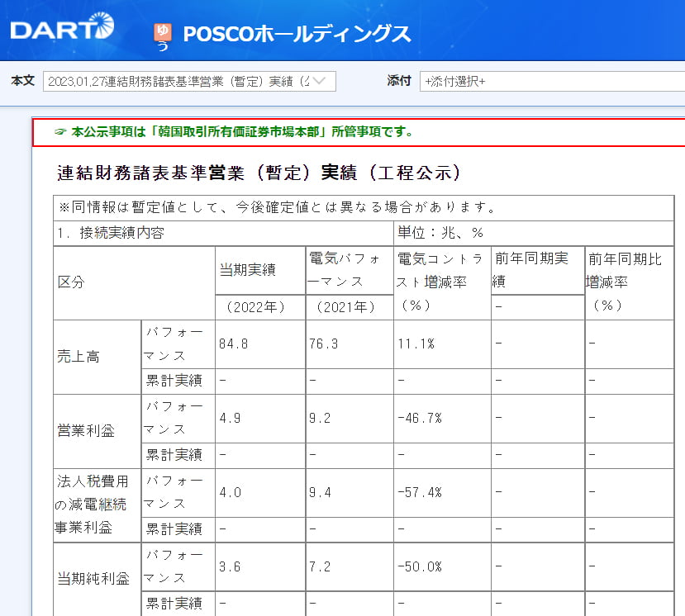Click the heading 連結財務諸表基準営業（暫定）実績
The width and height of the screenshot is (685, 616).
259,173
